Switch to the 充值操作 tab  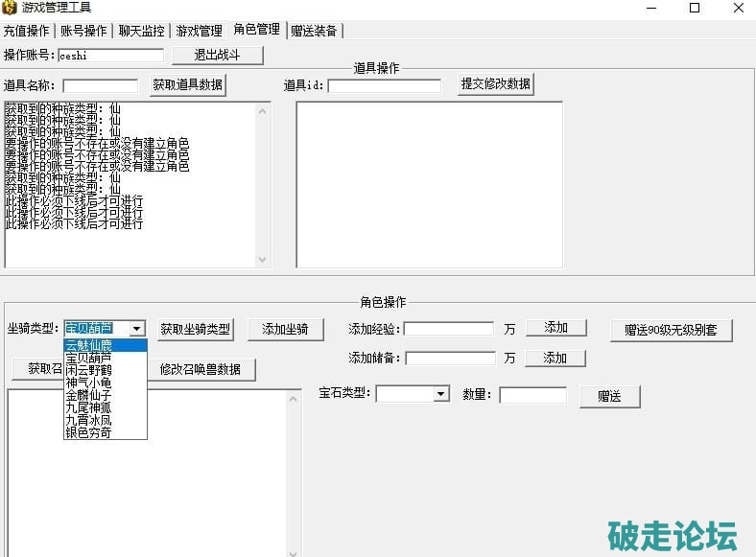click(x=26, y=31)
